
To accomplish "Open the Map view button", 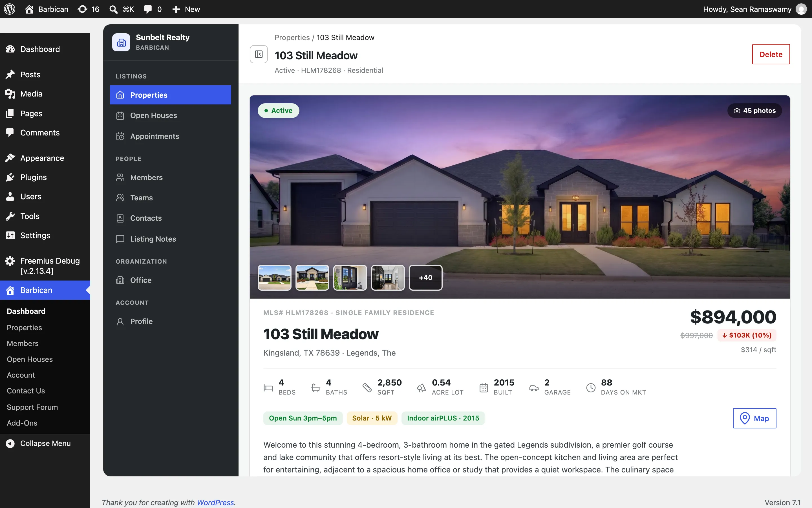I will point(754,418).
